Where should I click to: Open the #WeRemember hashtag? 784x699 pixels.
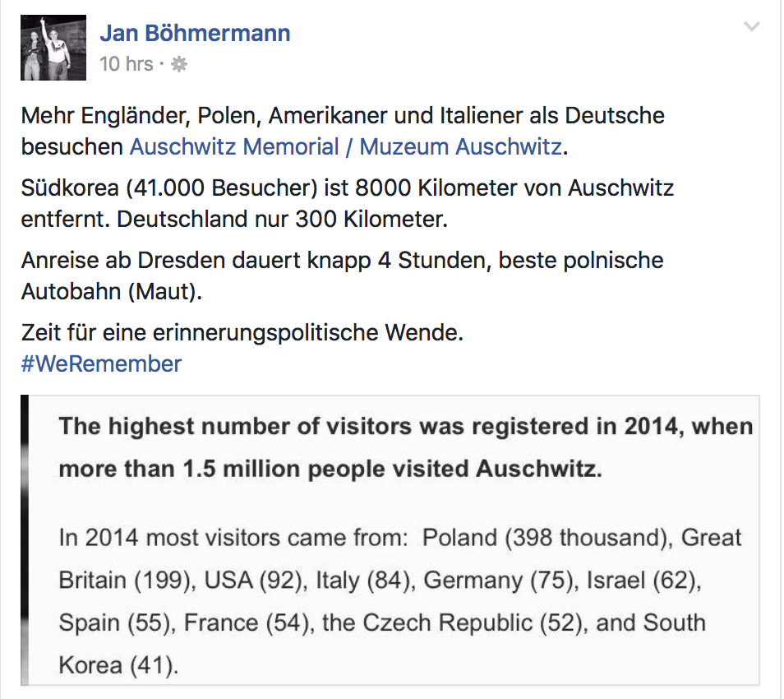(x=102, y=363)
